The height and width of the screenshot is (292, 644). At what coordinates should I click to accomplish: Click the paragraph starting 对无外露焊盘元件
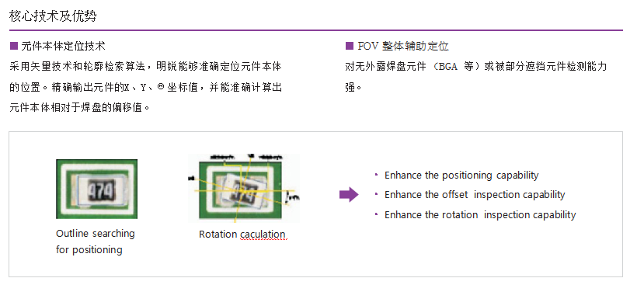[x=476, y=77]
